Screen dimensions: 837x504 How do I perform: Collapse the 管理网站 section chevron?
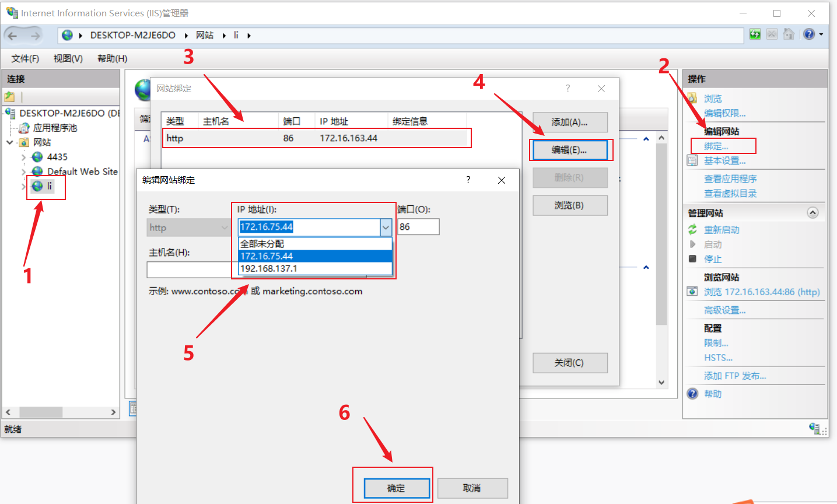pyautogui.click(x=813, y=212)
